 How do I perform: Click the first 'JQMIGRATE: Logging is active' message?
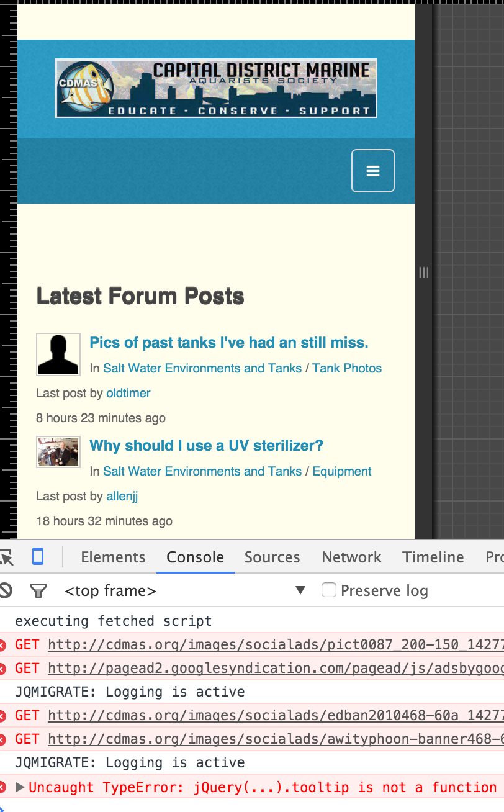click(x=130, y=692)
